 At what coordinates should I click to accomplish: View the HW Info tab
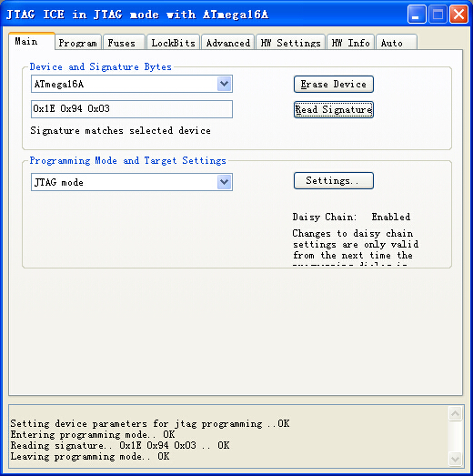tap(350, 43)
